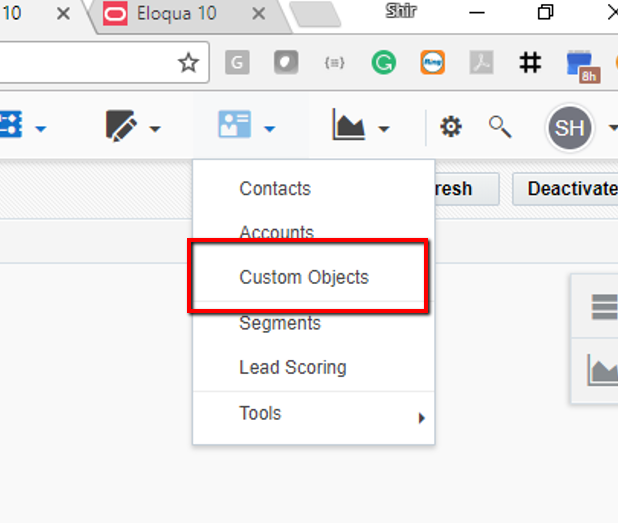Open Custom Objects from the menu
The image size is (618, 523).
[x=304, y=277]
